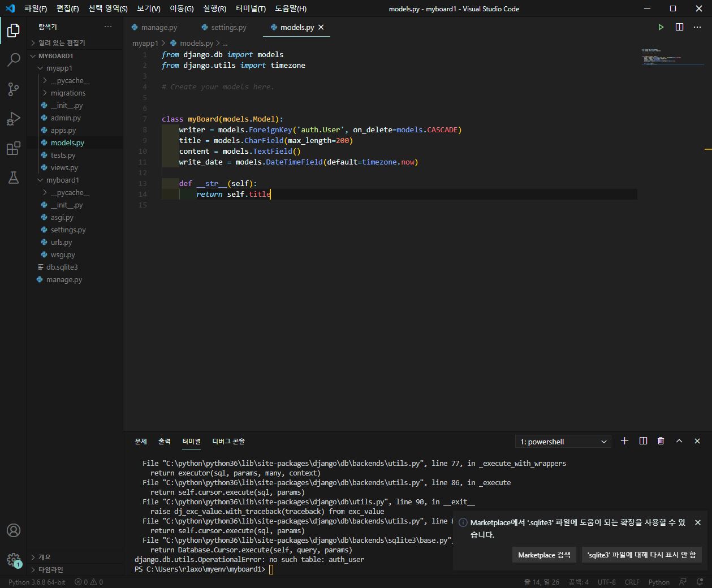Open the 파일(F) menu
The height and width of the screenshot is (588, 712).
[36, 8]
